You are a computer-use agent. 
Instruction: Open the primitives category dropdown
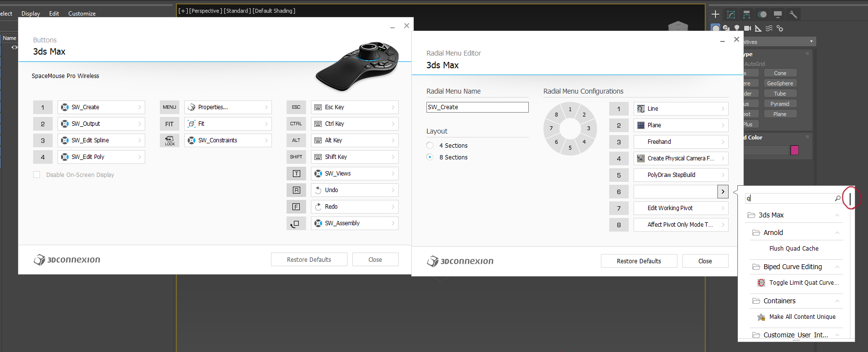(779, 42)
